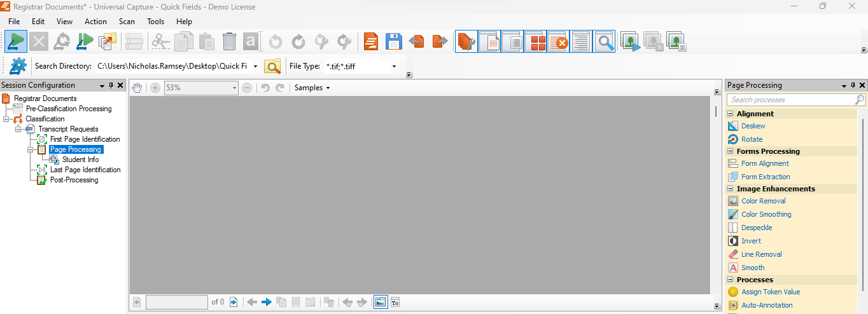
Task: Click the go-to-page blue arrow icon
Action: pyautogui.click(x=234, y=302)
